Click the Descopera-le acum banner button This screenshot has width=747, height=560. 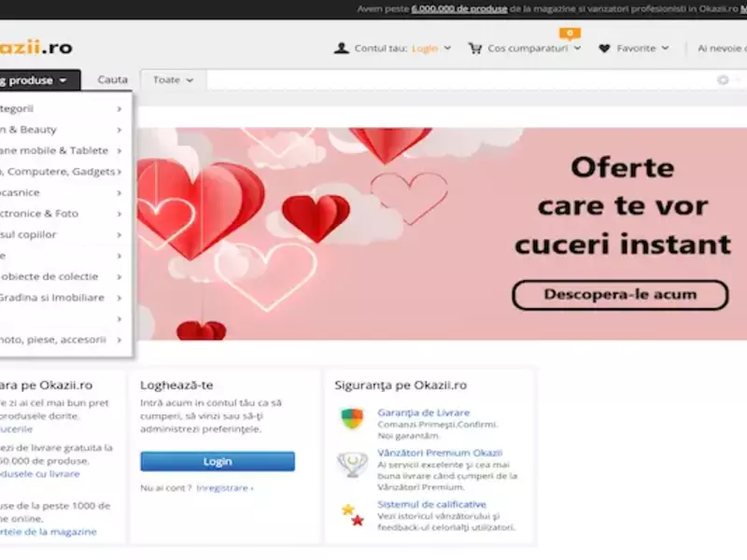pyautogui.click(x=619, y=295)
